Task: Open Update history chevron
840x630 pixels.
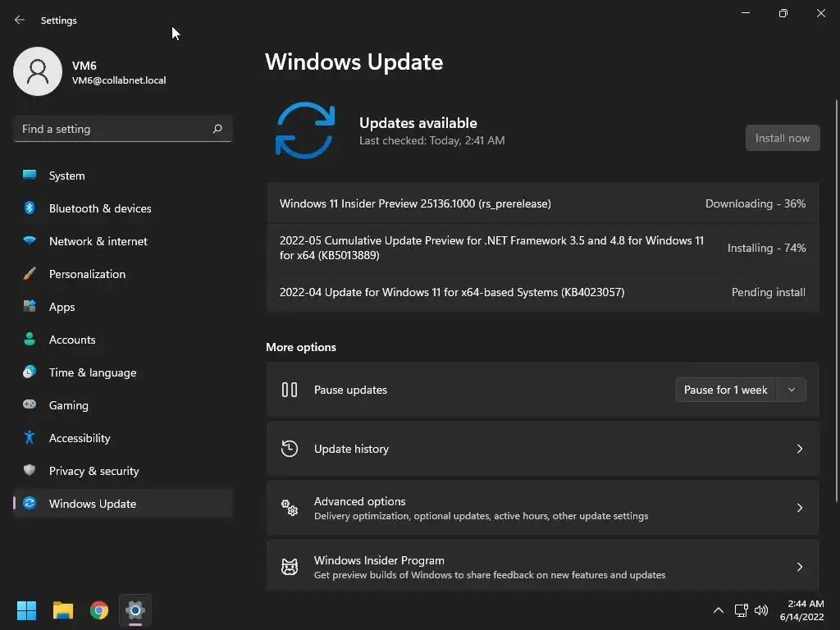Action: point(799,449)
